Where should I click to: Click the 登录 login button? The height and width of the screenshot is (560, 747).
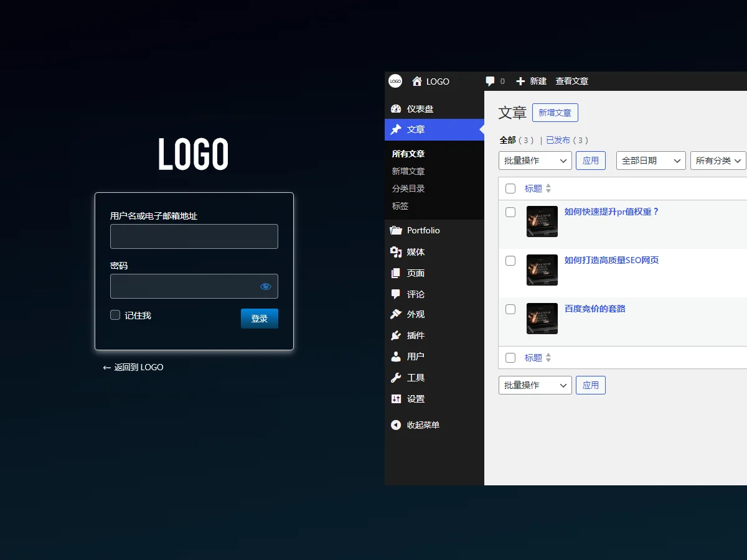[x=260, y=319]
